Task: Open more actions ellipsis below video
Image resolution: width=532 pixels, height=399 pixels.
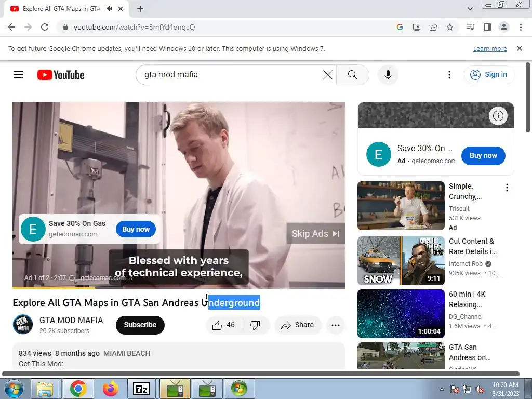Action: [336, 325]
